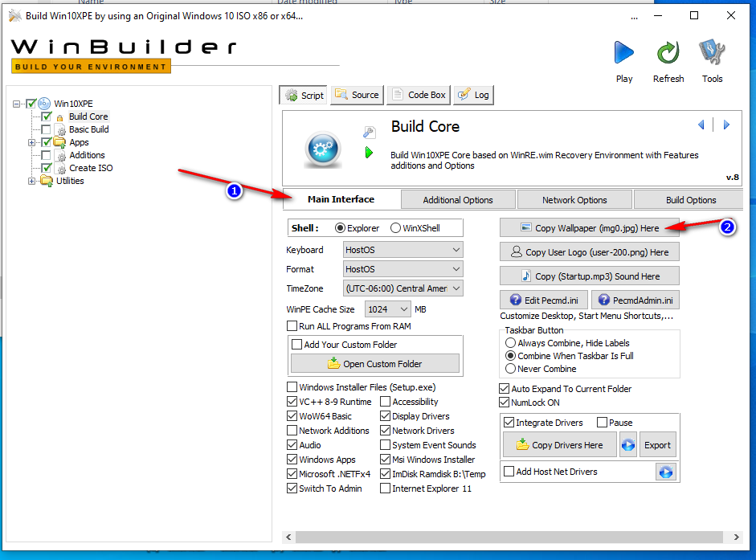Open the WinPE Cache Size dropdown
This screenshot has width=756, height=560.
tap(387, 309)
